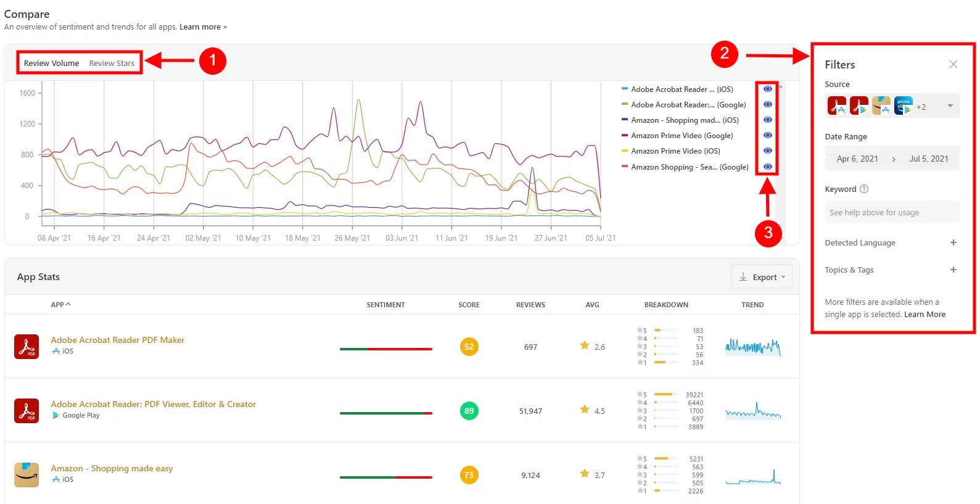Close the Filters panel
This screenshot has width=980, height=504.
953,64
